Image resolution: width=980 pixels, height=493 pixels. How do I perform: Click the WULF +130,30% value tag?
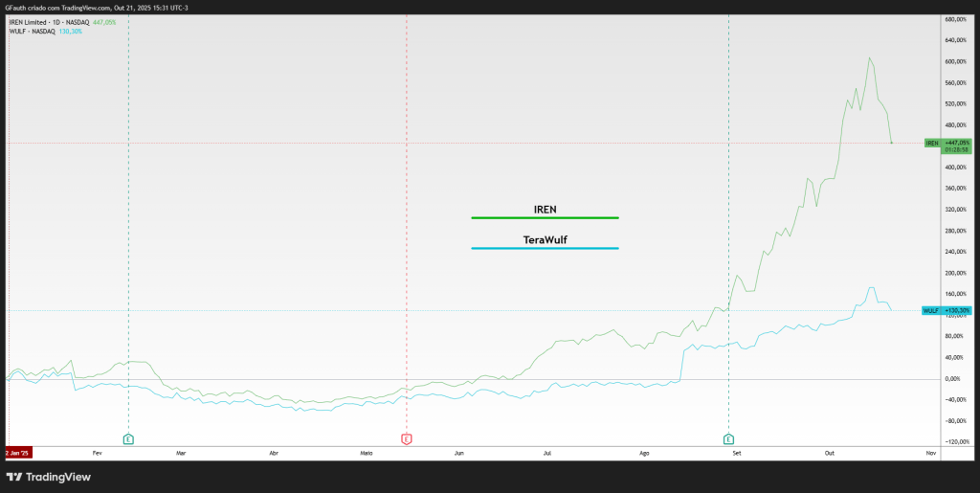click(957, 310)
